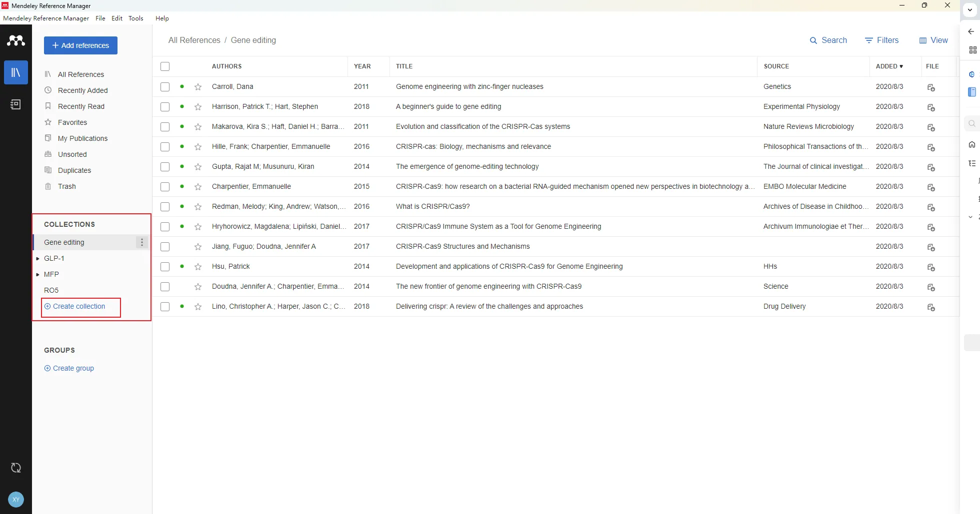Open three-dot menu for Gene editing collection

pos(142,242)
